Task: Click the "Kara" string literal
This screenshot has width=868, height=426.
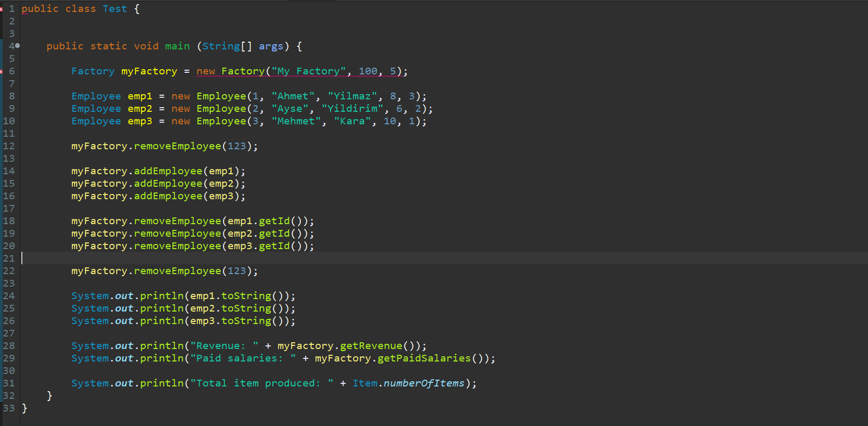Action: click(x=353, y=121)
